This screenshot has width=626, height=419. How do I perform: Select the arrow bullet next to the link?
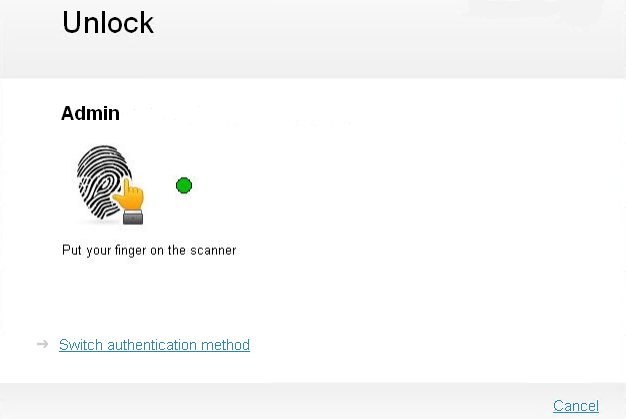point(42,344)
